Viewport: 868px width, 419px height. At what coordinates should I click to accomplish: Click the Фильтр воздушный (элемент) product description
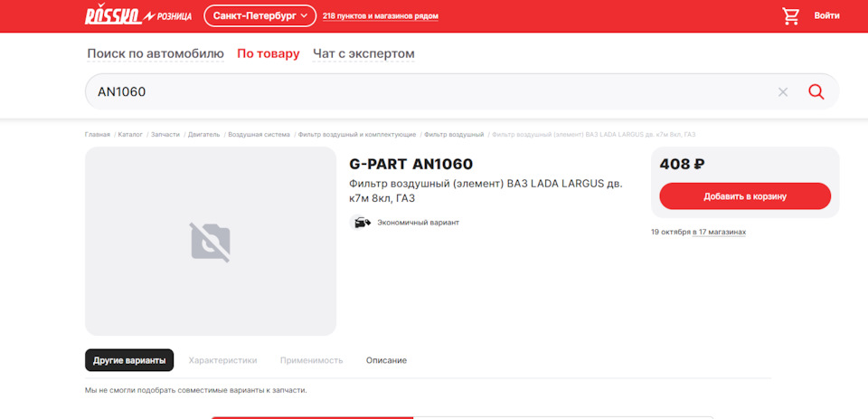pos(486,191)
